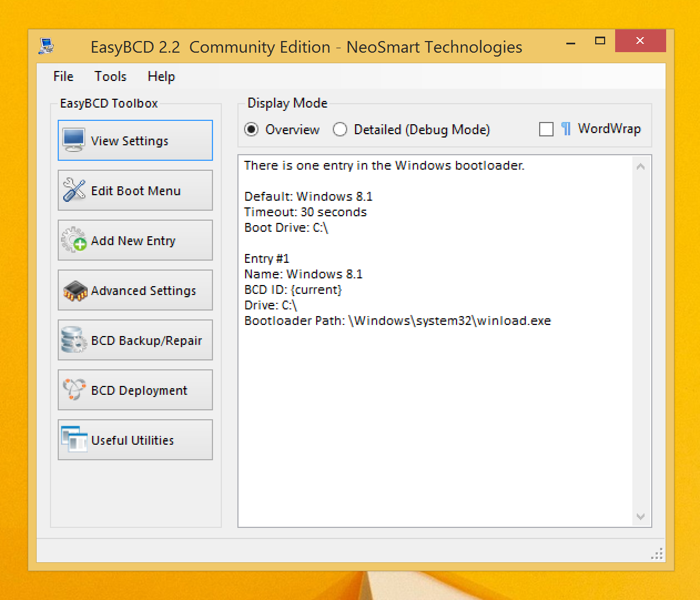Click the scrollbar up arrow in the output box
This screenshot has width=700, height=600.
pyautogui.click(x=641, y=166)
